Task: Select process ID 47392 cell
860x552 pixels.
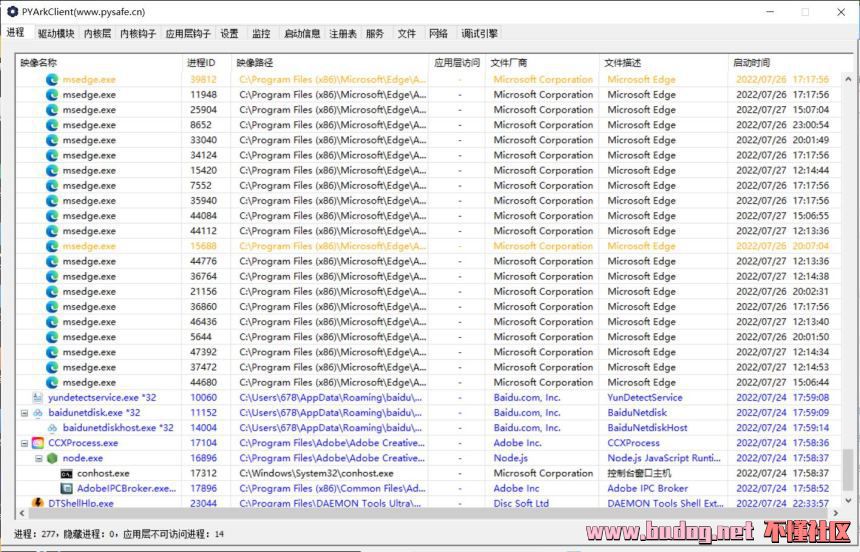Action: [203, 352]
